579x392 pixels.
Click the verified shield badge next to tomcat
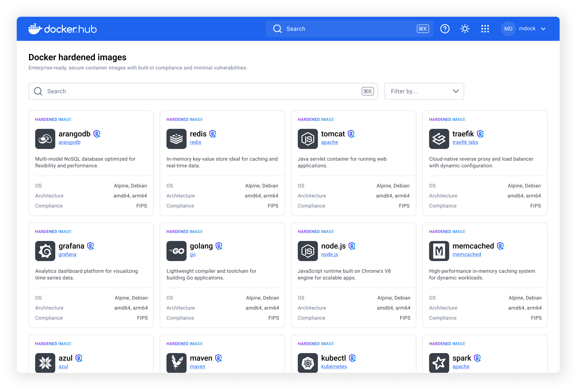point(351,134)
